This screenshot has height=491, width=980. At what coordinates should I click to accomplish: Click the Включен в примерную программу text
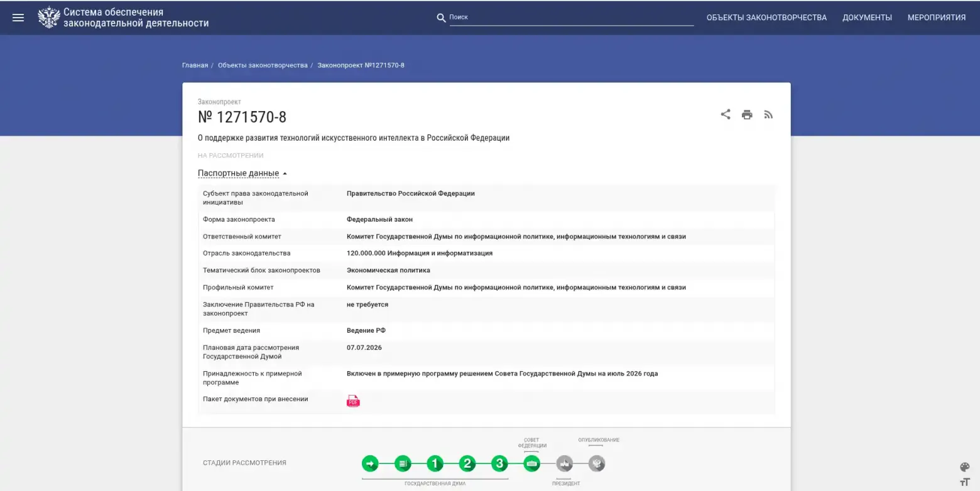click(x=503, y=374)
